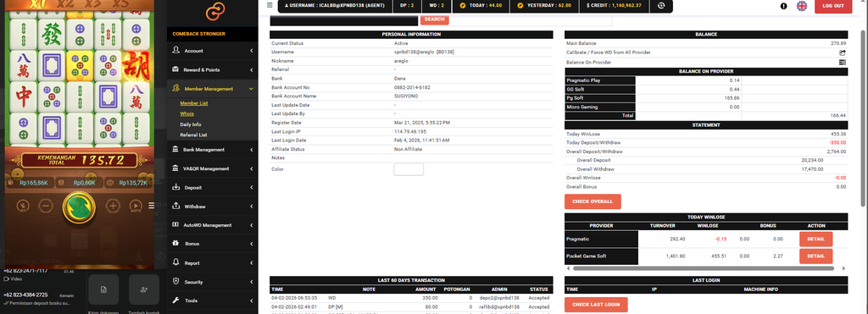Click AutoWD Management icon in sidebar
Image resolution: width=868 pixels, height=314 pixels.
(x=175, y=225)
